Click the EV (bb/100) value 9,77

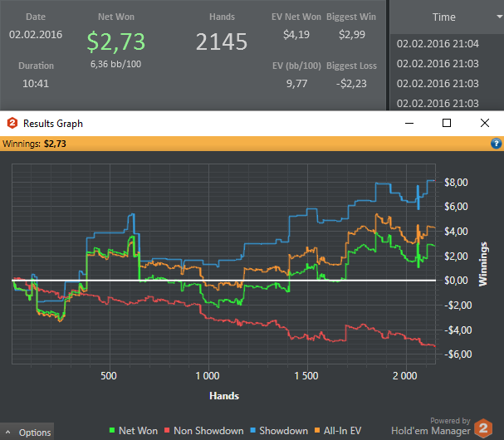[296, 84]
